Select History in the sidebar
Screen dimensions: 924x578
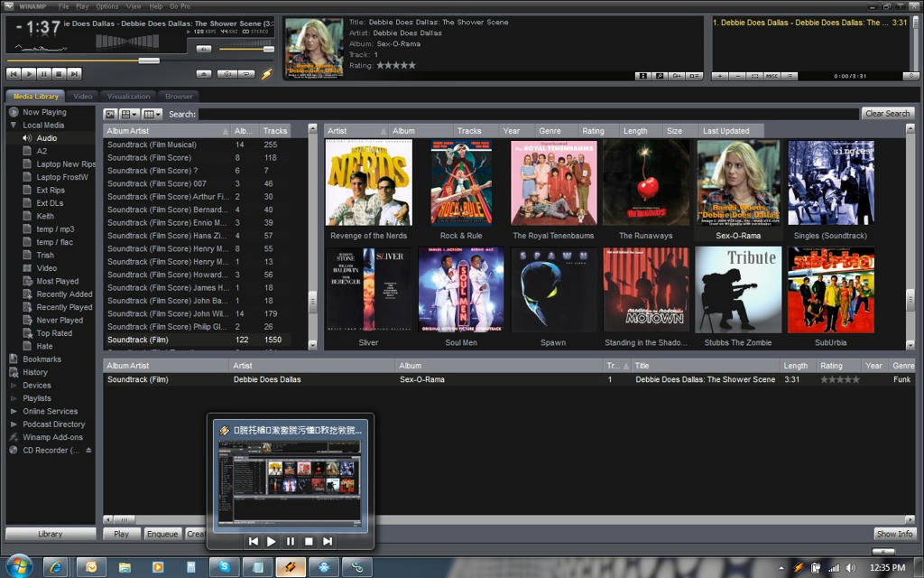(35, 372)
